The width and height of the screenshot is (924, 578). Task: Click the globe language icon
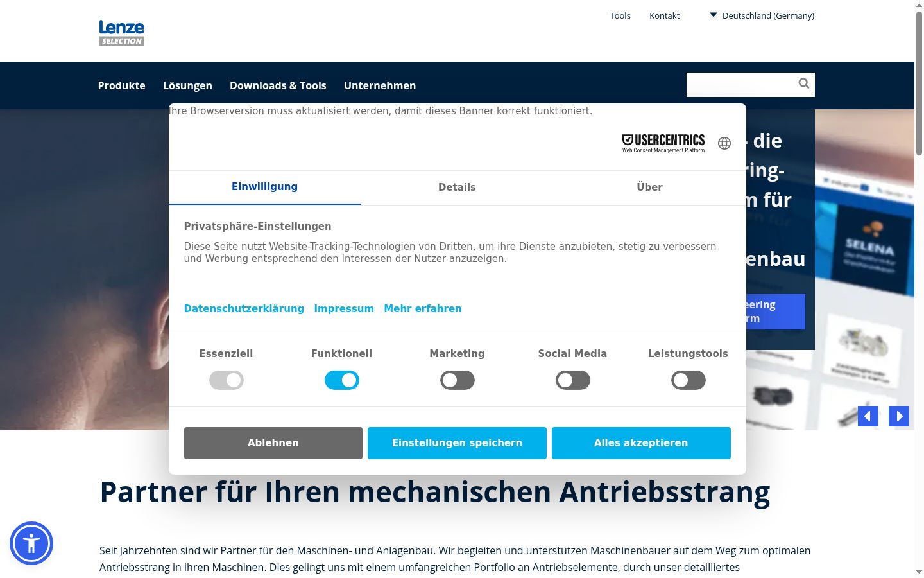point(724,143)
